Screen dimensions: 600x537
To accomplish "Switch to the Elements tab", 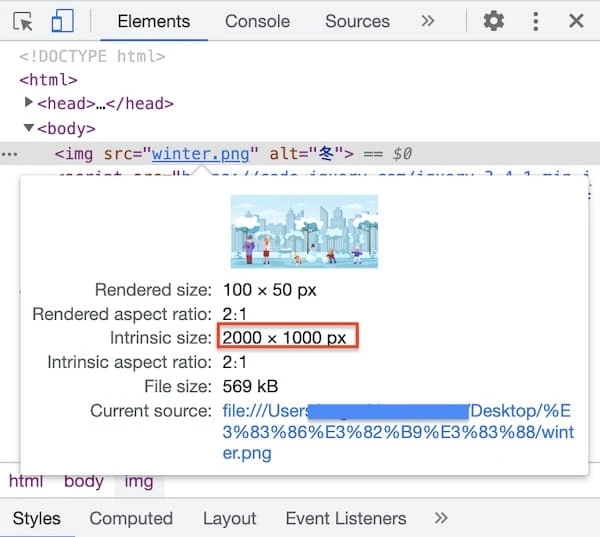I will click(154, 21).
